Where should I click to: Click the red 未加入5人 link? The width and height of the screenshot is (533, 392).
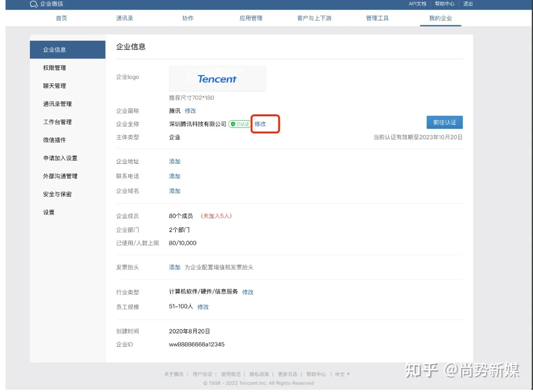(x=216, y=216)
